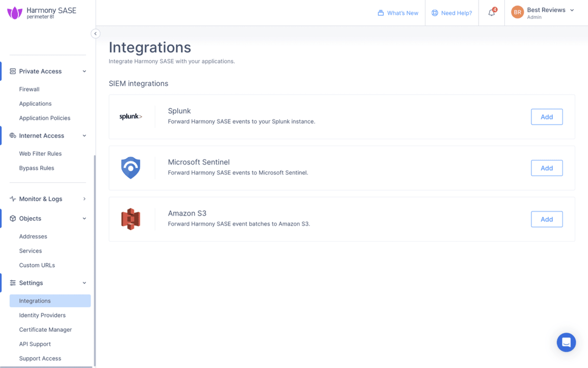The height and width of the screenshot is (368, 588).
Task: Click the BR avatar badge
Action: point(517,11)
